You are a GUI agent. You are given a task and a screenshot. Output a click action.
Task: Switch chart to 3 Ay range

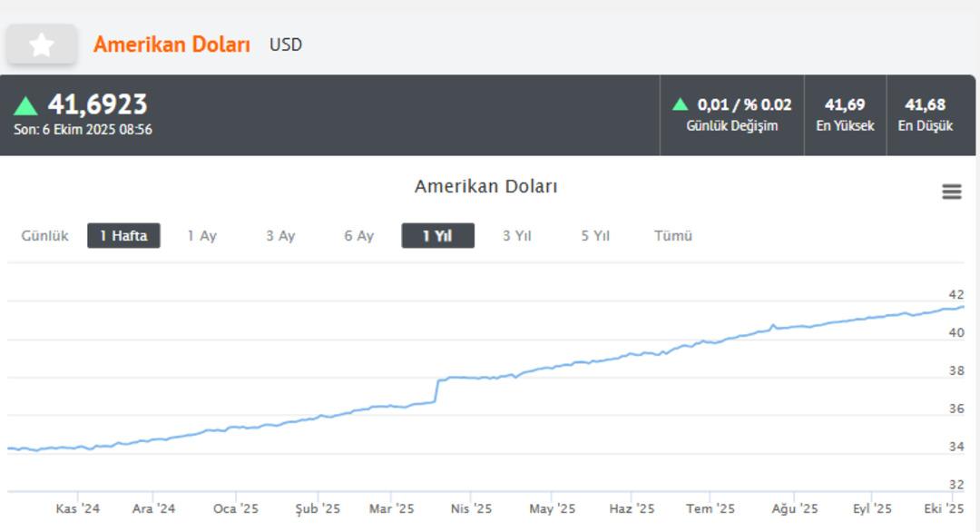click(x=280, y=236)
